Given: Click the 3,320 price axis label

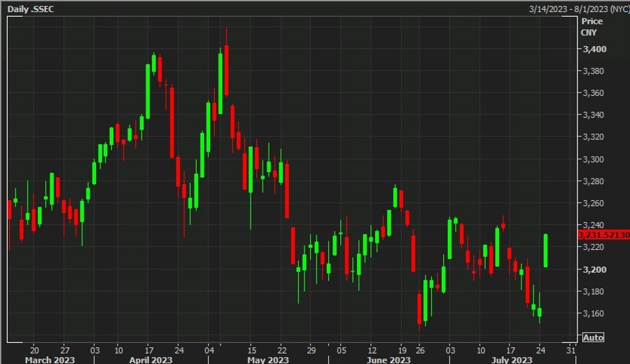Looking at the screenshot, I should [x=593, y=137].
